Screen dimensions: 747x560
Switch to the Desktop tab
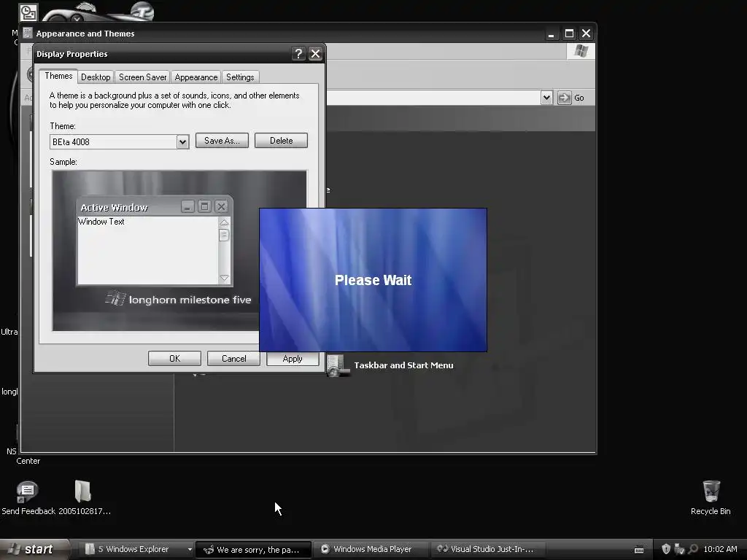pos(96,77)
